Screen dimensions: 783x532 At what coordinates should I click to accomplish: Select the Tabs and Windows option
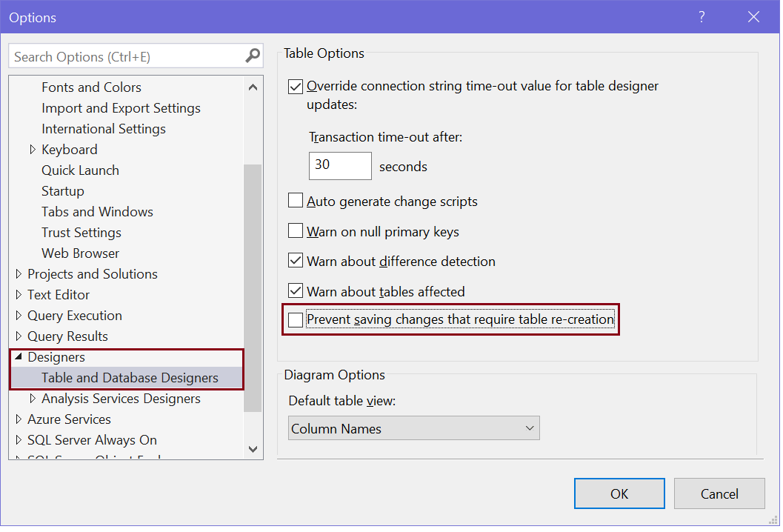click(x=97, y=212)
